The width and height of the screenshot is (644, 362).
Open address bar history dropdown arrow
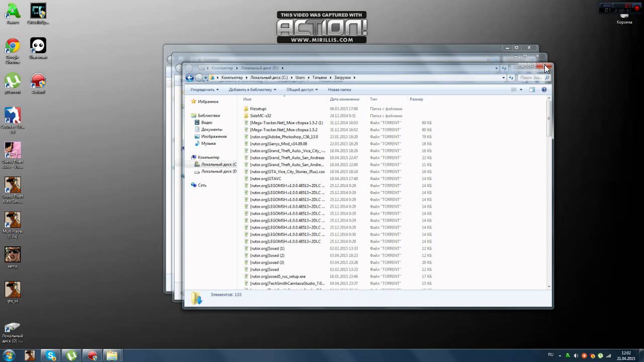(x=504, y=77)
